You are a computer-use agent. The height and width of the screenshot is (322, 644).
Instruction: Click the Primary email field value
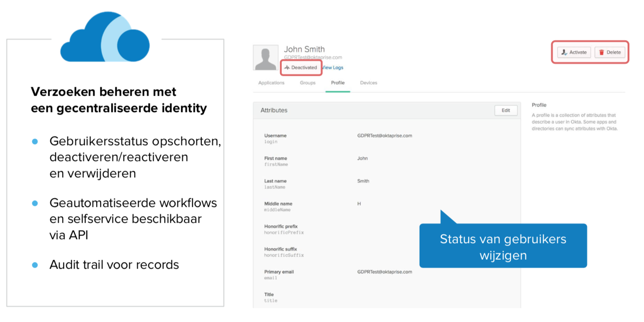click(384, 272)
